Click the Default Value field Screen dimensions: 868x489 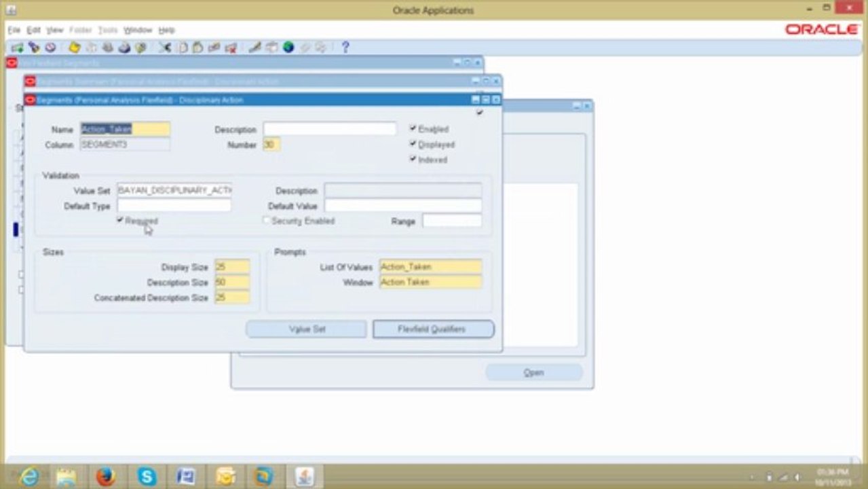tap(402, 206)
